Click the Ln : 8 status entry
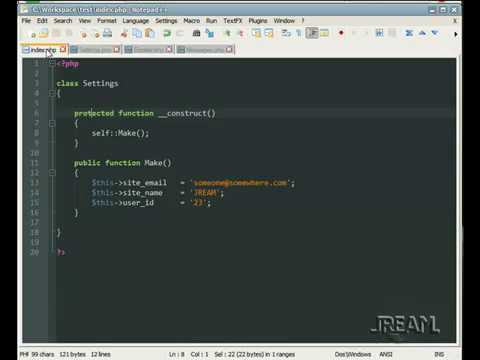Image resolution: width=480 pixels, height=360 pixels. 176,354
